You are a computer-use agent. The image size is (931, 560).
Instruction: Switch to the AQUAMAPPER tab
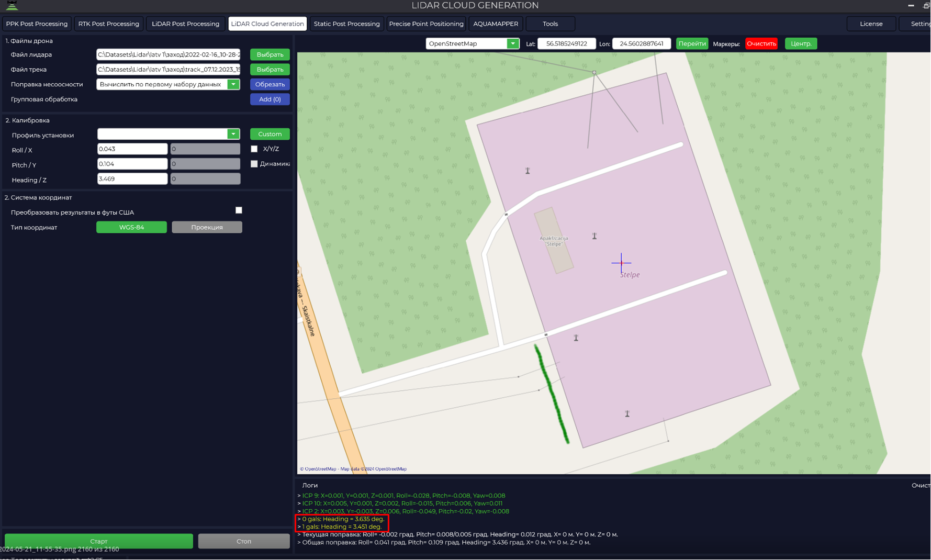(496, 24)
